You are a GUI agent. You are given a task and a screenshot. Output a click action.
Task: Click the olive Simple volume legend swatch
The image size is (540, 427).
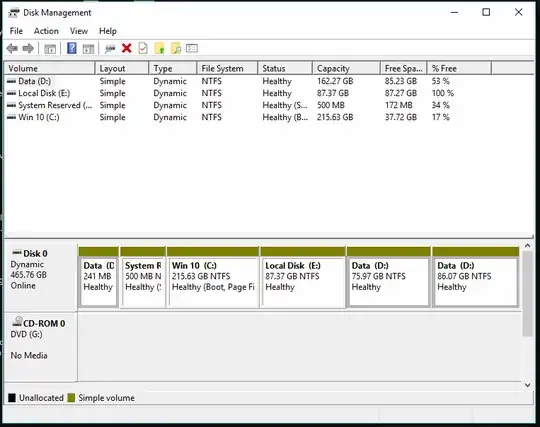[x=71, y=398]
